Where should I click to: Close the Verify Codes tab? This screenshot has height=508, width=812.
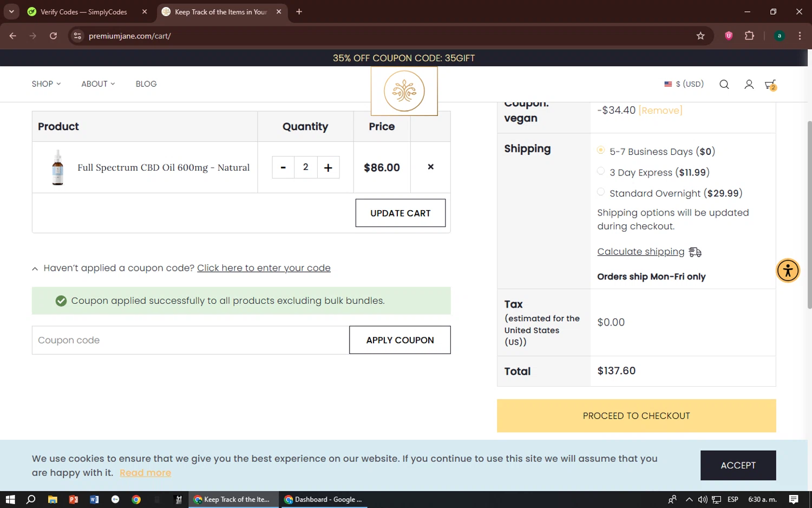pos(145,11)
